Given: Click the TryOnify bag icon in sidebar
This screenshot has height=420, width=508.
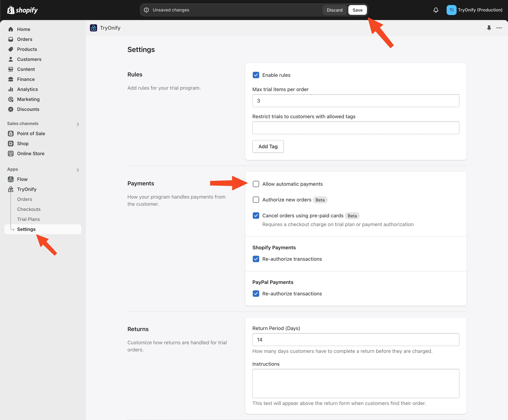Looking at the screenshot, I should [x=11, y=189].
